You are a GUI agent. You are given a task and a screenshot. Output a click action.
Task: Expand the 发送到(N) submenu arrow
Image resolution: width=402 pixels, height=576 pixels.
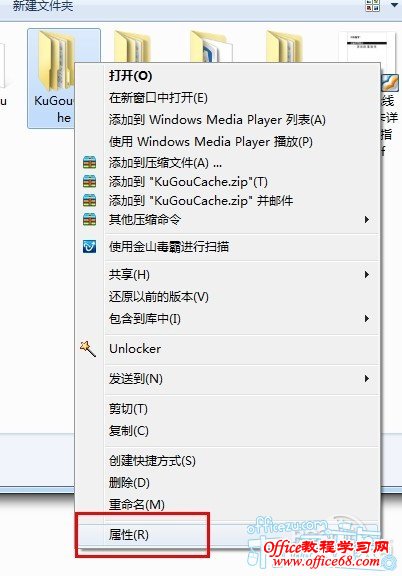coord(366,378)
